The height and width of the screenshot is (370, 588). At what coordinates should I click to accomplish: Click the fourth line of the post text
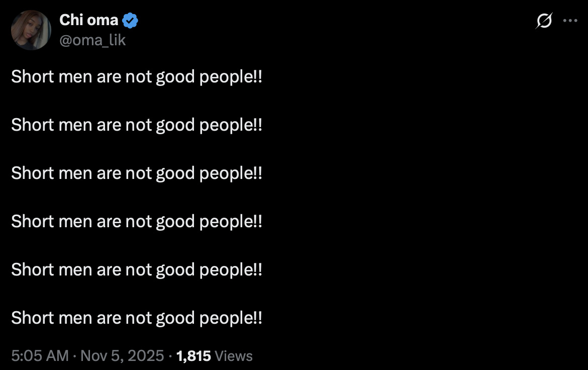(137, 221)
